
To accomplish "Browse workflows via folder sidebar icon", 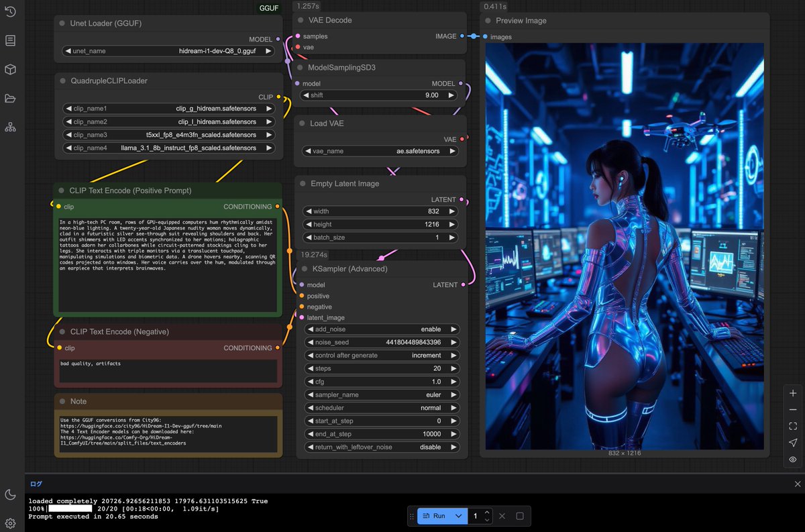I will tap(10, 98).
